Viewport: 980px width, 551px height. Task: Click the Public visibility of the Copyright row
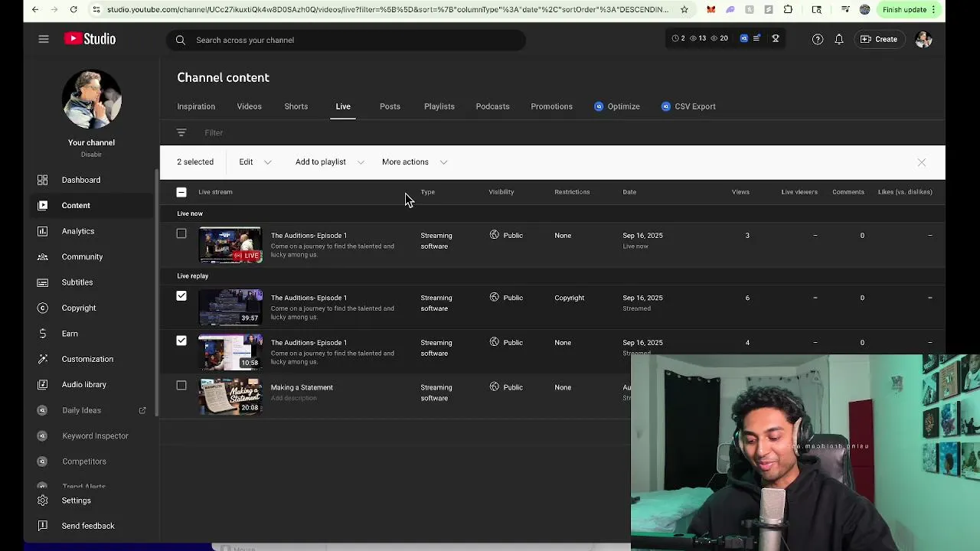507,298
